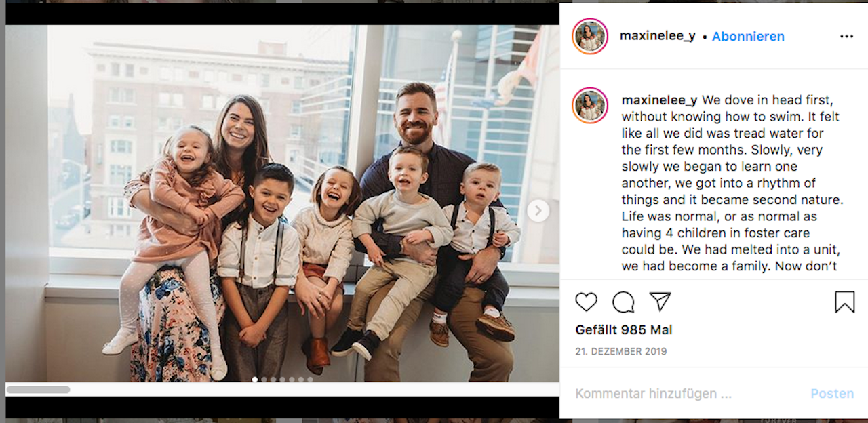
Task: Like the post with the heart icon
Action: point(587,302)
